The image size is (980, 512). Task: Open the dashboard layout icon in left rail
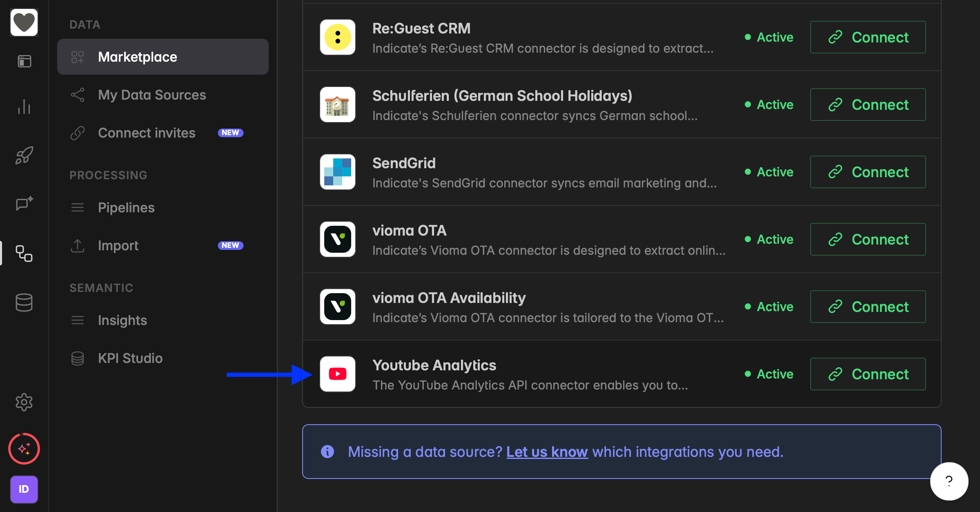[24, 61]
